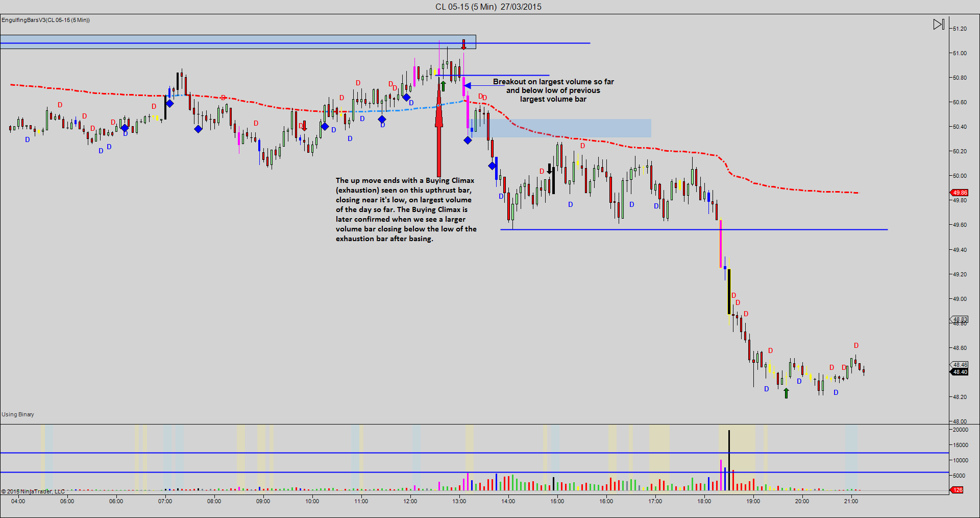
Task: Click the 49.00 price axis label
Action: point(960,299)
